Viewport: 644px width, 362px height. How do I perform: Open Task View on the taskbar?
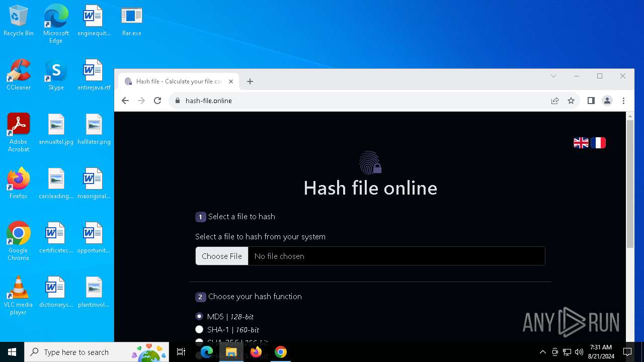click(181, 352)
